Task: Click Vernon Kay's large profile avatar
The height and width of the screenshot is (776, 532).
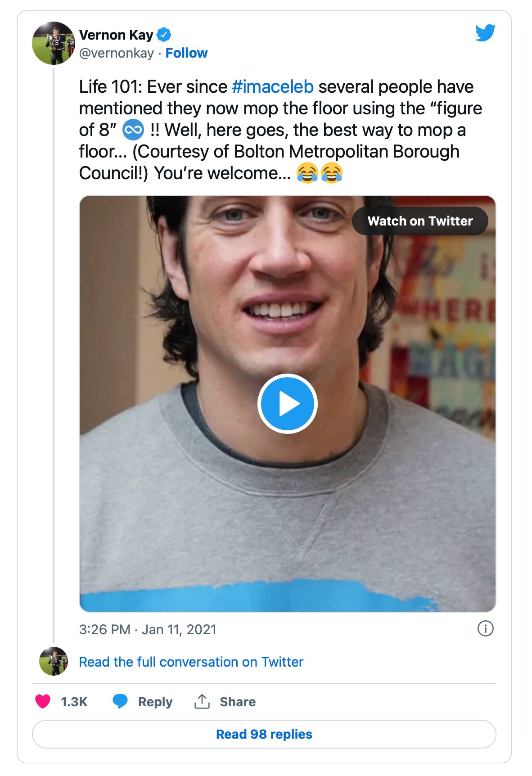Action: pos(54,43)
